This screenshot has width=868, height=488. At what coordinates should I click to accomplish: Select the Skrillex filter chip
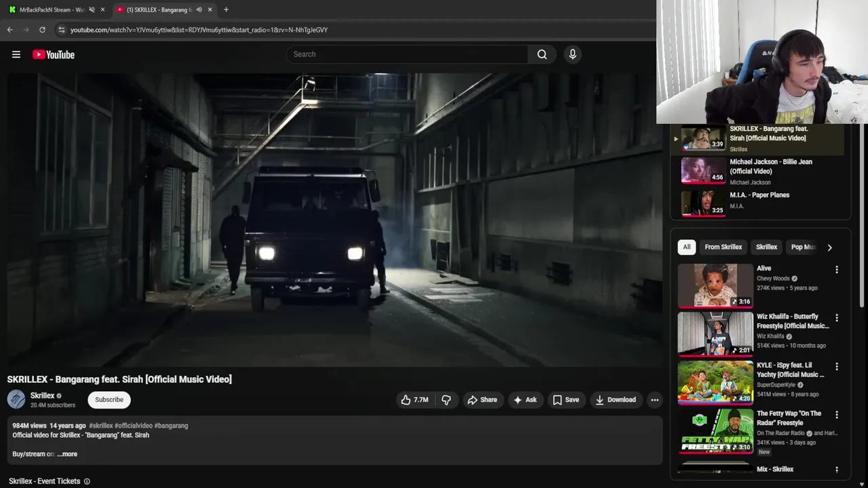[x=766, y=247]
